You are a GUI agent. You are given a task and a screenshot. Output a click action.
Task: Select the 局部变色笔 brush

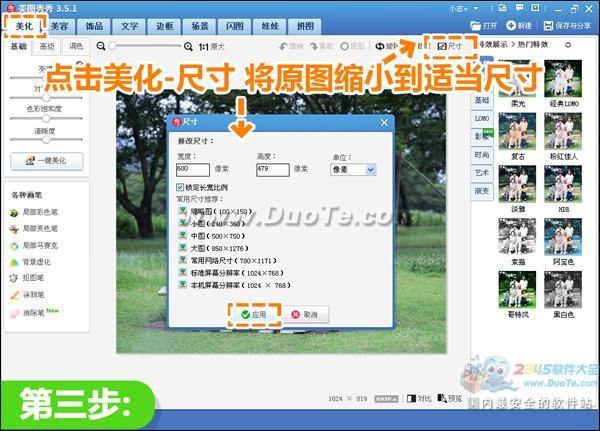(x=34, y=229)
